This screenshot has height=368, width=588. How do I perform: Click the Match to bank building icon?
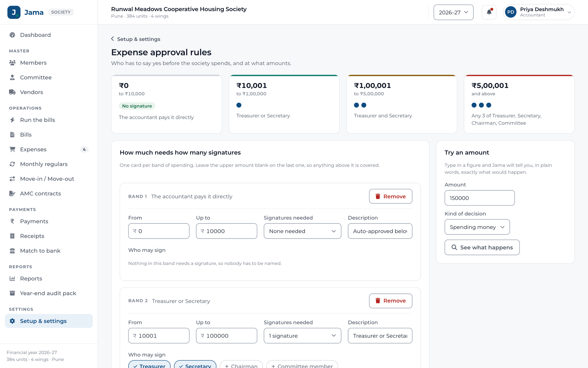(x=12, y=251)
